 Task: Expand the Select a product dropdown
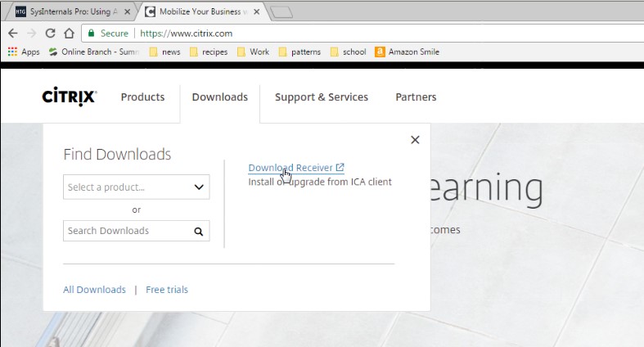[137, 187]
